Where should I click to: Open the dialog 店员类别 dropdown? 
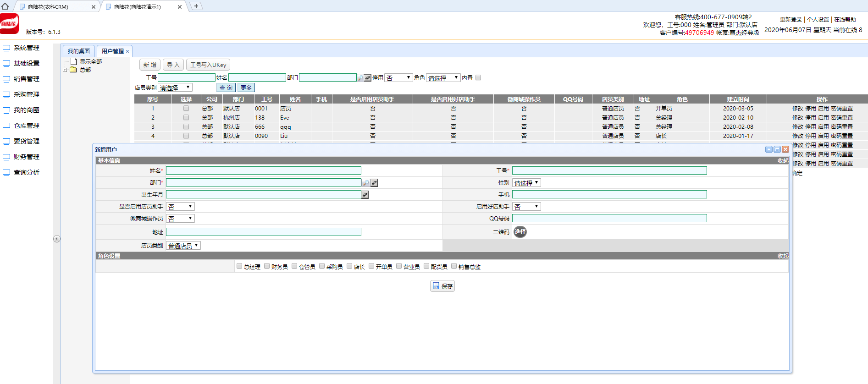tap(183, 246)
